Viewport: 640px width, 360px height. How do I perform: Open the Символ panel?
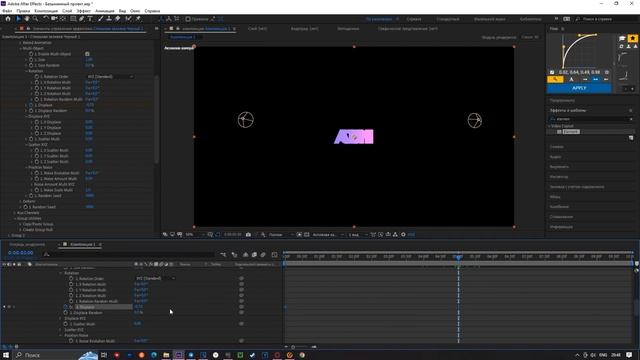click(556, 147)
